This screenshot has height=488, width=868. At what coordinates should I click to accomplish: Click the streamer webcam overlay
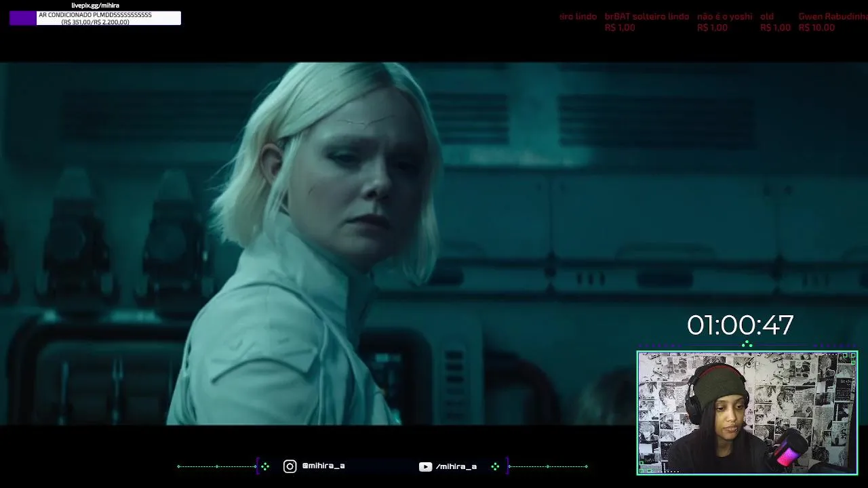point(747,413)
